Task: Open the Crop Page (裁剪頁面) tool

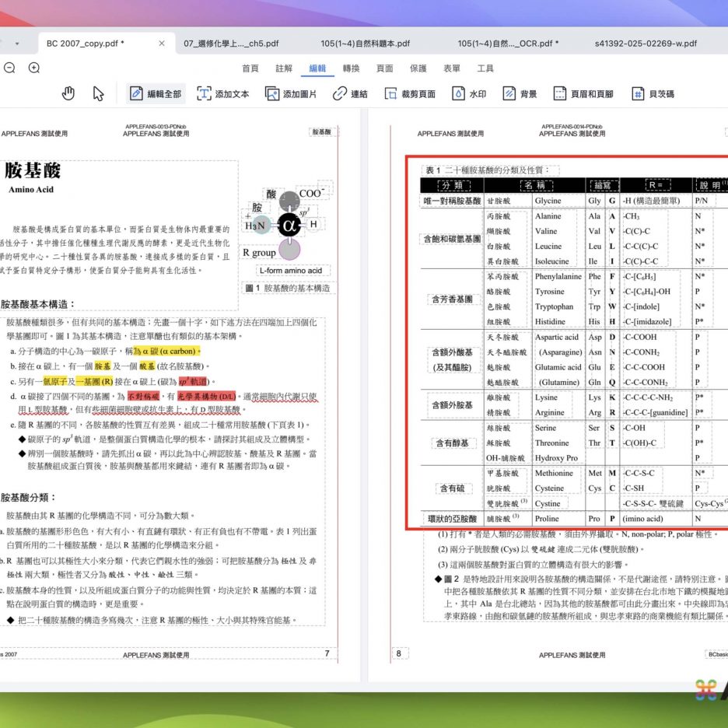Action: pyautogui.click(x=408, y=94)
